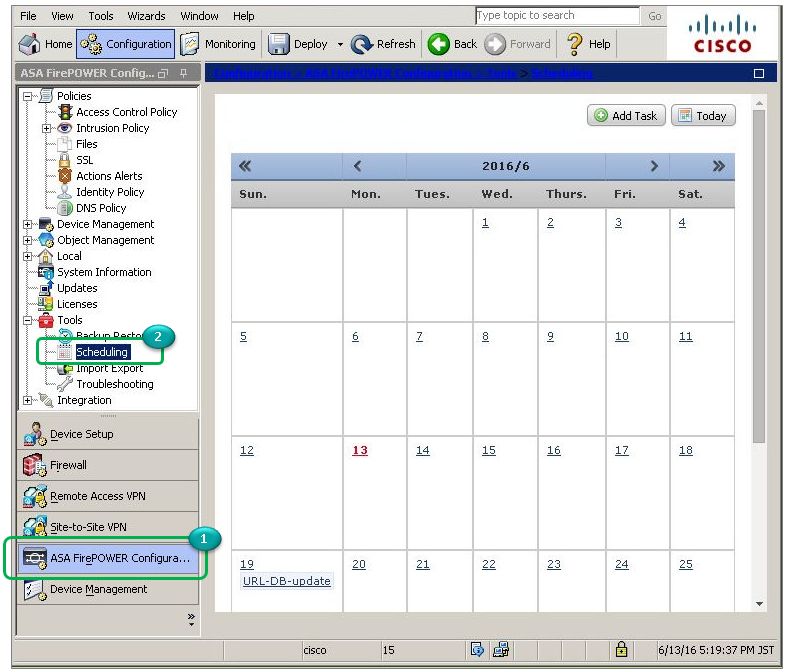786x672 pixels.
Task: Expand the Intrusion Policy node
Action: (x=47, y=128)
